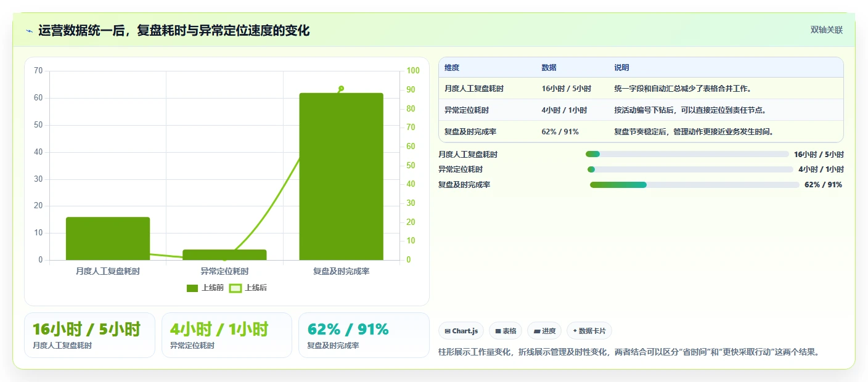Open the 4小时 / 1小时 data card
The image size is (868, 382).
[x=227, y=335]
